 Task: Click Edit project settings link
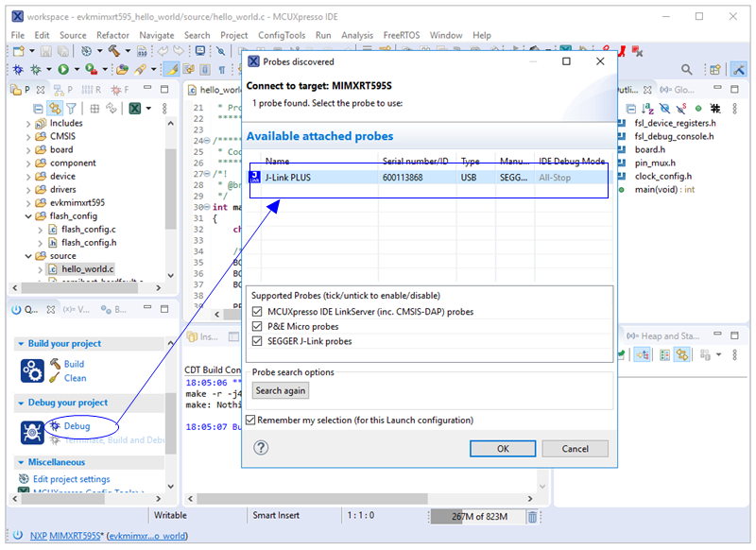coord(72,479)
